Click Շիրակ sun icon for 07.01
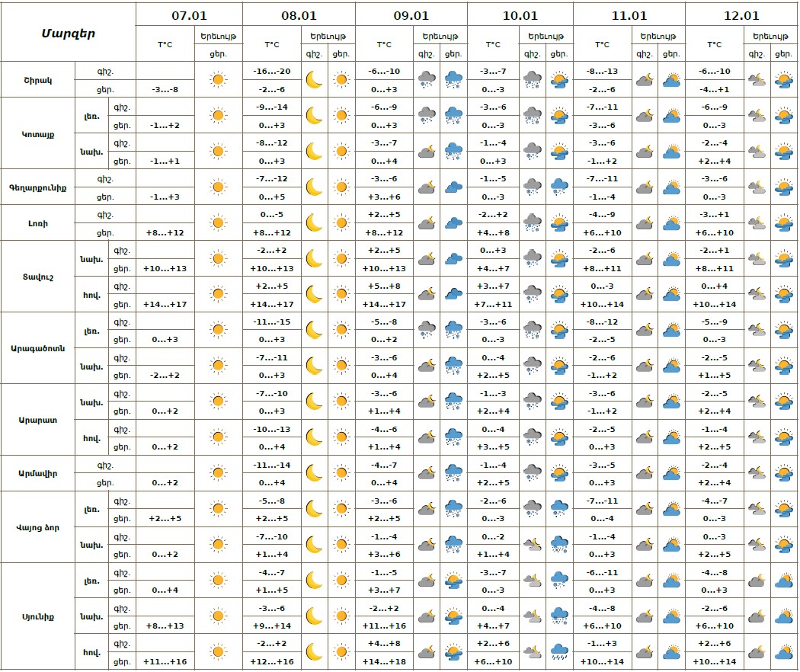Viewport: 800px width, 672px height. tap(218, 79)
